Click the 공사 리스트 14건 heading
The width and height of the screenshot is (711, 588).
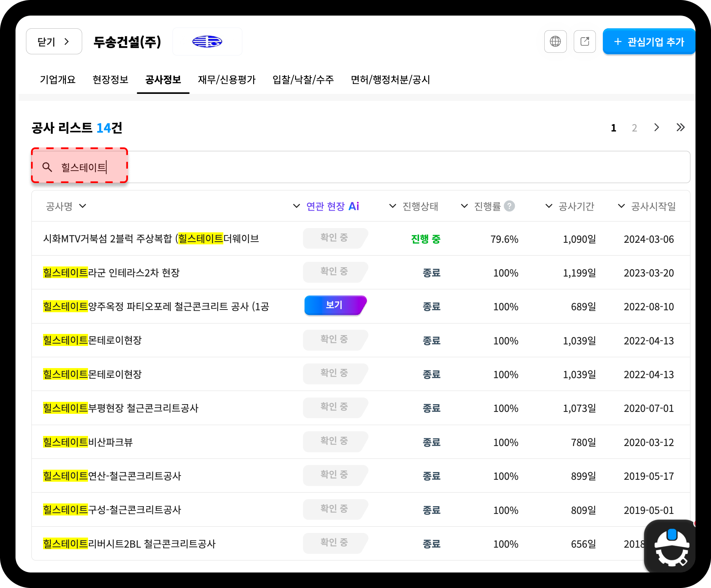(x=77, y=128)
